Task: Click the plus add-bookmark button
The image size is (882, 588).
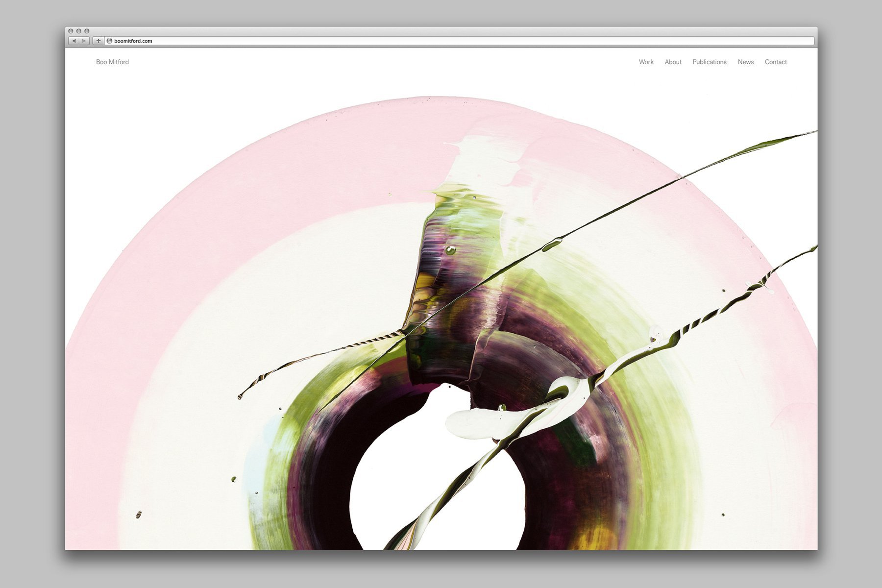Action: 98,41
